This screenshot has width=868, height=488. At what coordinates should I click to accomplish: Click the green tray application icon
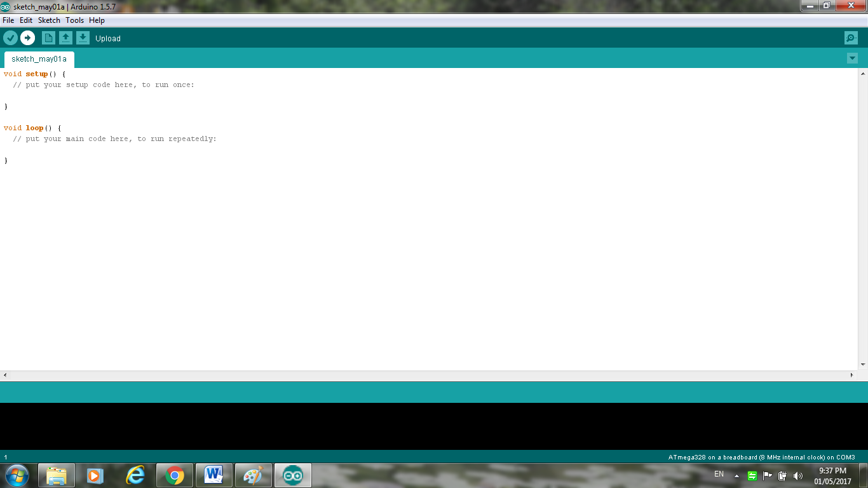pos(752,475)
